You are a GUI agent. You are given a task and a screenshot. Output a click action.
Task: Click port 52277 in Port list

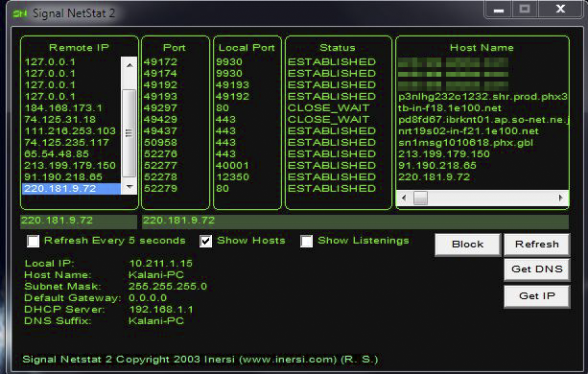point(160,166)
